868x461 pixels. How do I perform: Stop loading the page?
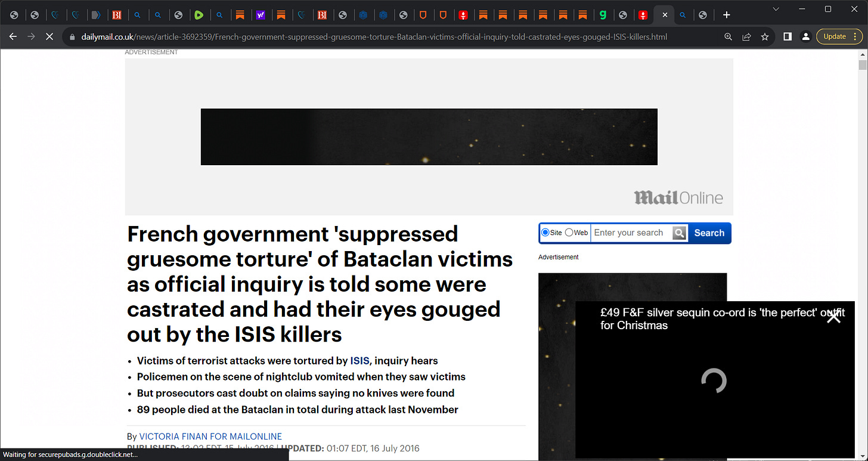pyautogui.click(x=49, y=37)
